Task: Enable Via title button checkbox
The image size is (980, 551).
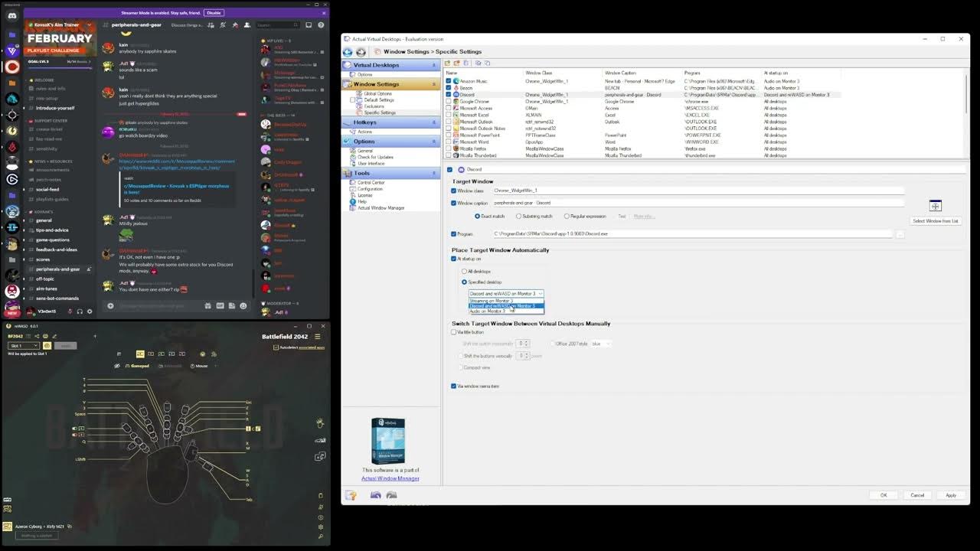Action: click(x=453, y=332)
